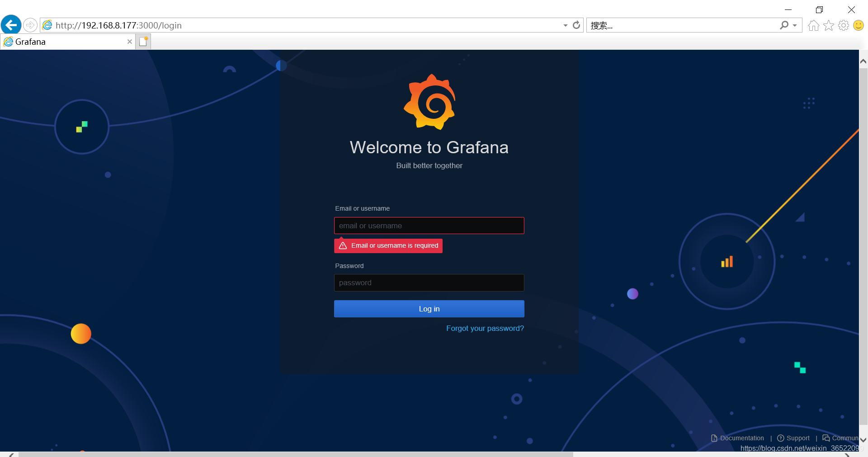Click the vertical scrollbar down arrow
Screen dimensions: 868x457
[863, 439]
